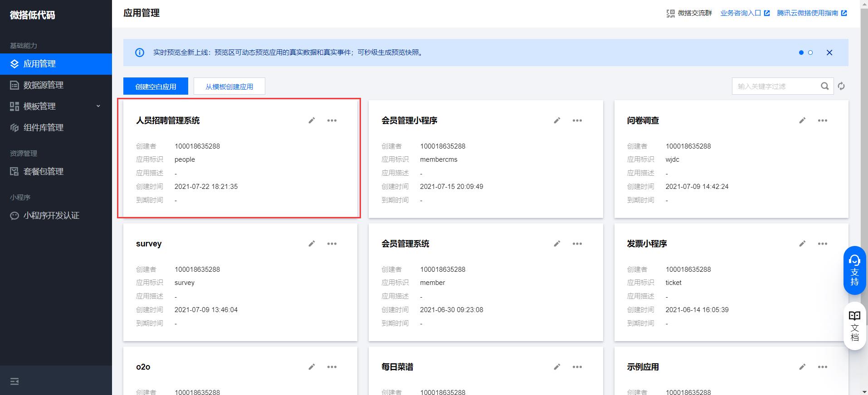Open more options on 会员管理系统 card
Screen dimensions: 868x395
click(x=577, y=244)
